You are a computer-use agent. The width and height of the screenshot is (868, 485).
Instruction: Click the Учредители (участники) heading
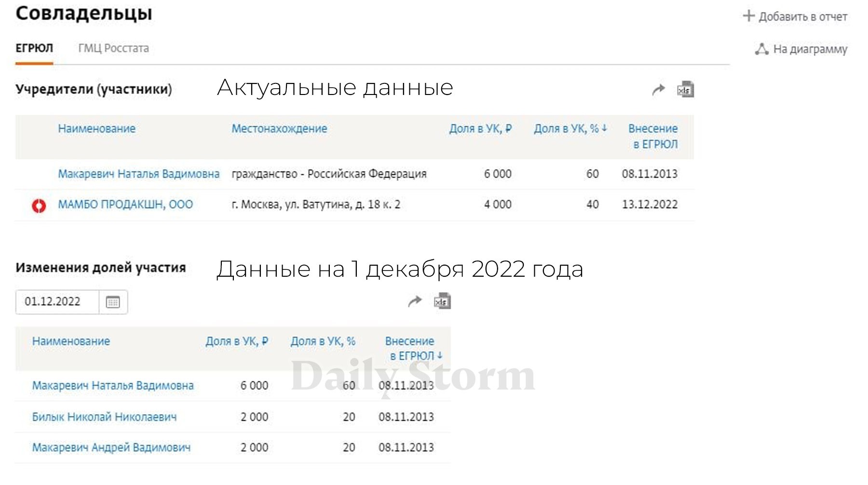tap(94, 89)
